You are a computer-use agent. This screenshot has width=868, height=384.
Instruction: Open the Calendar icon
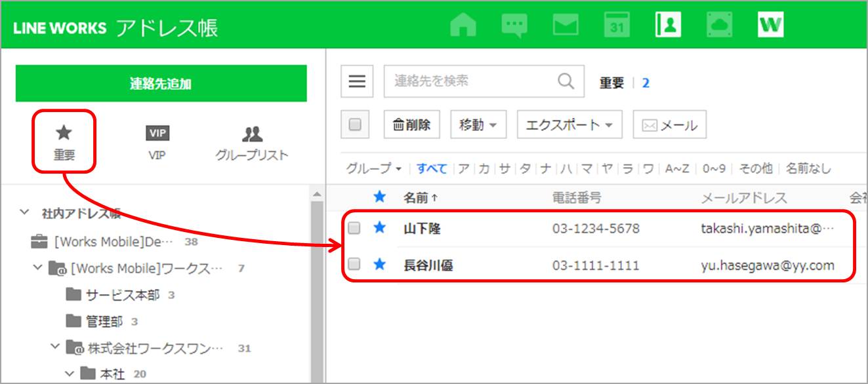click(x=617, y=26)
